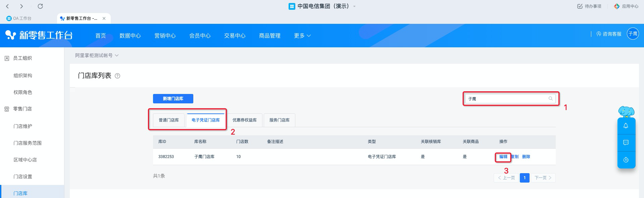Open the 中国电信集团 organization dropdown
Image resolution: width=644 pixels, height=198 pixels.
[x=354, y=6]
